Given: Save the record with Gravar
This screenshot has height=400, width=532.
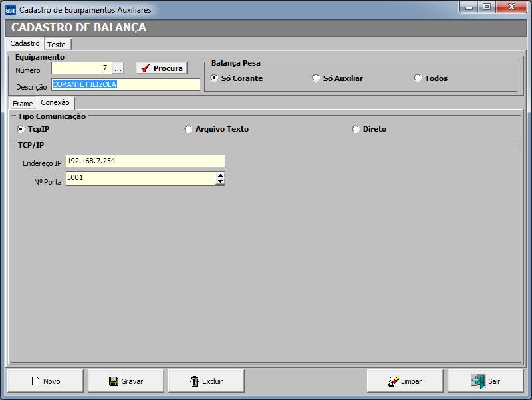Looking at the screenshot, I should coord(126,381).
